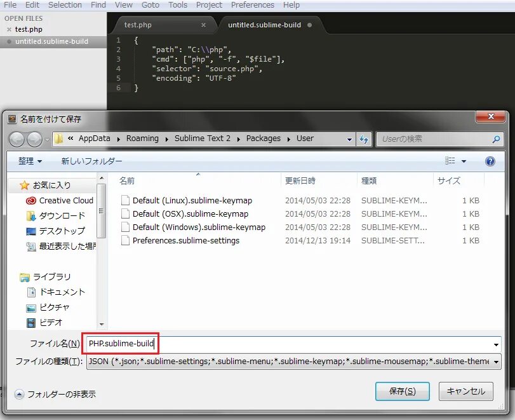Screen dimensions: 515x420
Task: Click User in the breadcrumb path
Action: tap(305, 139)
